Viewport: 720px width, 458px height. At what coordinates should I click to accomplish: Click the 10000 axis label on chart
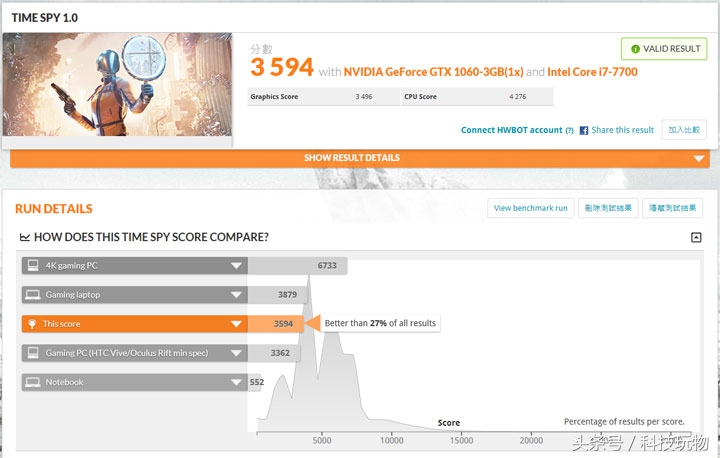pyautogui.click(x=392, y=441)
